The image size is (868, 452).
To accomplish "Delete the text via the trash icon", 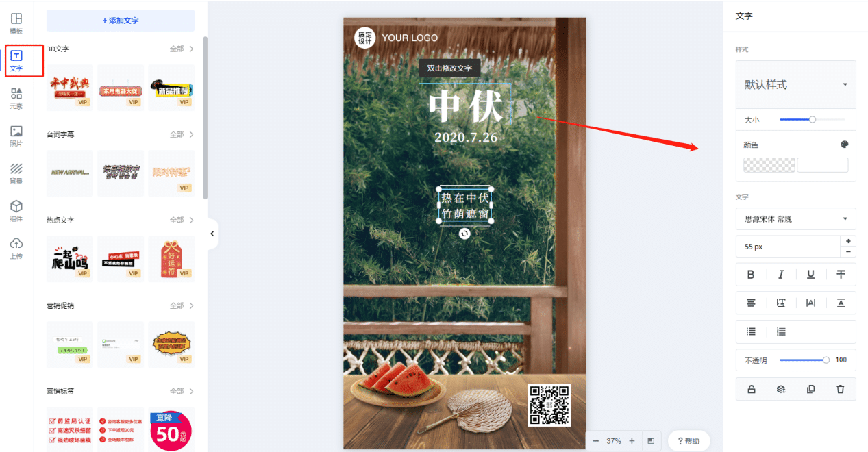I will pyautogui.click(x=841, y=389).
